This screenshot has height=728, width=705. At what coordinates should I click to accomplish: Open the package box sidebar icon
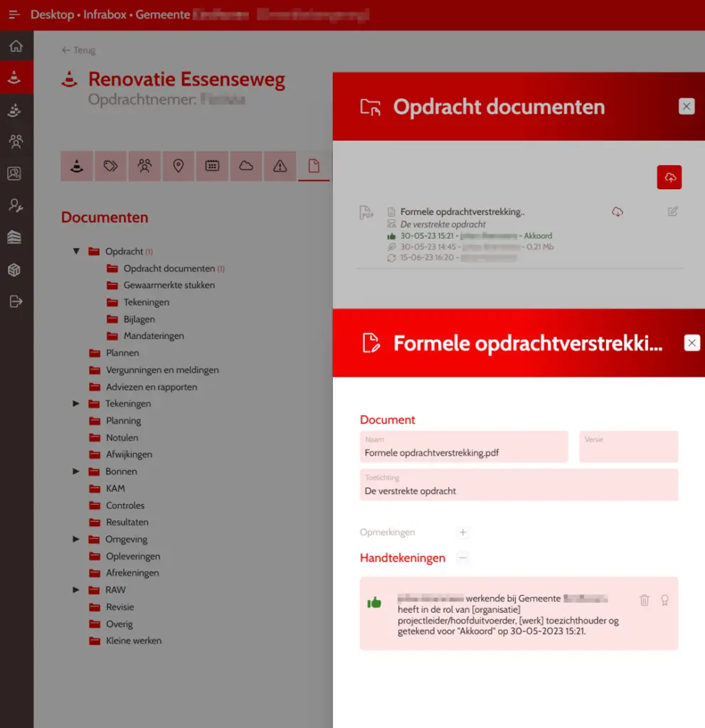coord(14,269)
